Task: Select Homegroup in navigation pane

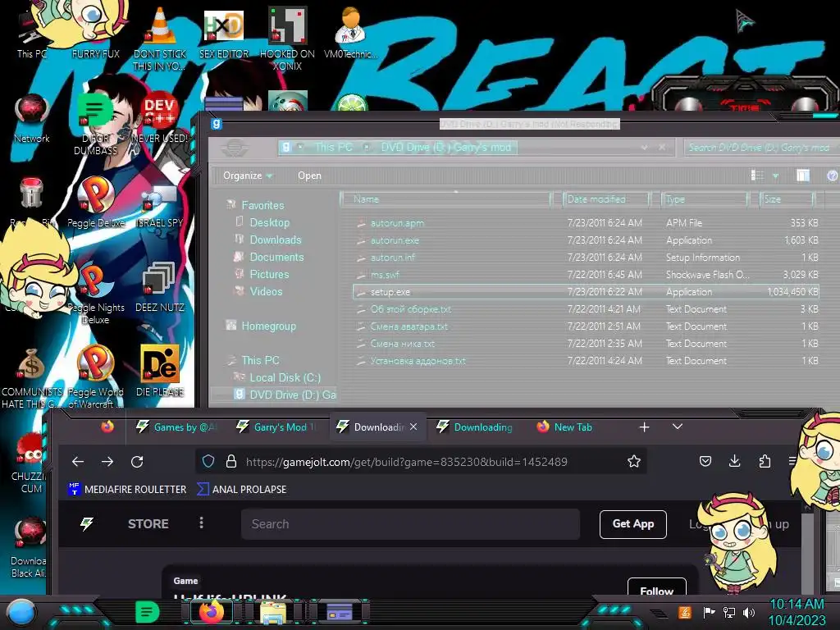Action: coord(268,326)
